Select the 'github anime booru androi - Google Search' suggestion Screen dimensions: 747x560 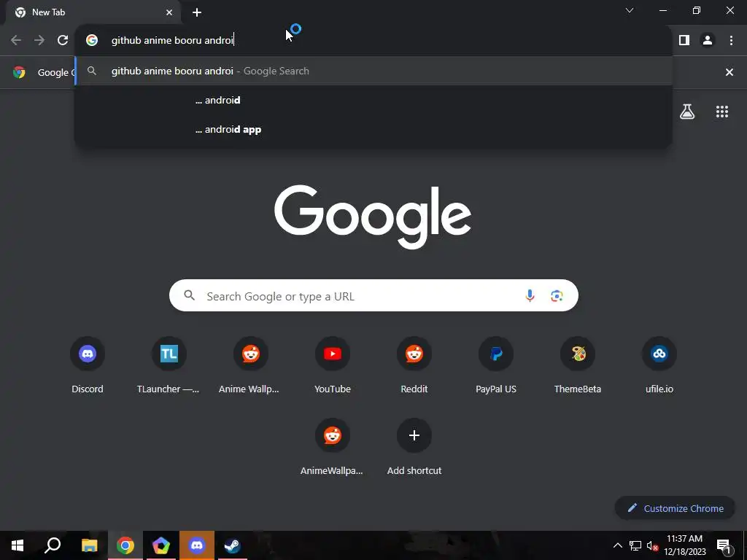pos(373,71)
